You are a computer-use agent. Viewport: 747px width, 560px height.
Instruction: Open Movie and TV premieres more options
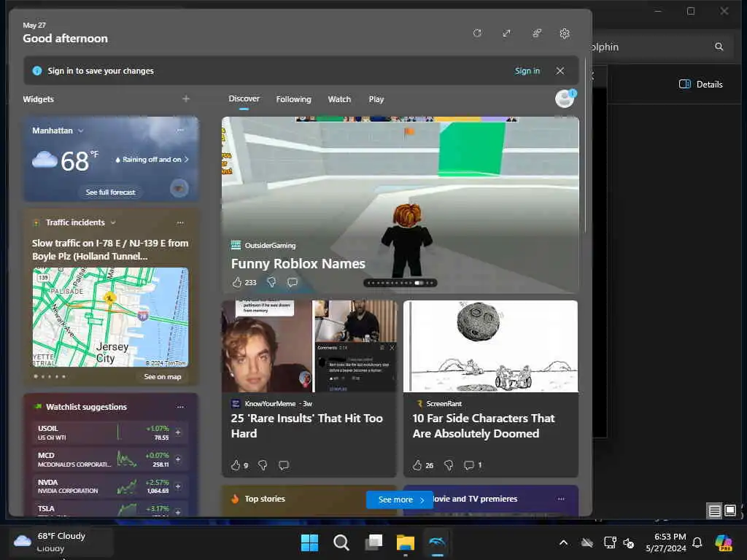[561, 499]
